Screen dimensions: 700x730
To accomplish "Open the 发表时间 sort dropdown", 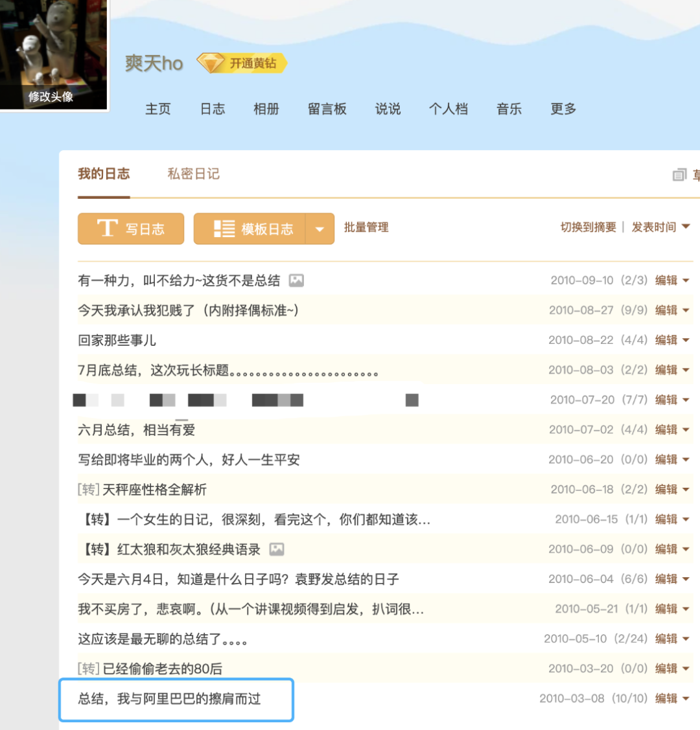I will [x=660, y=227].
